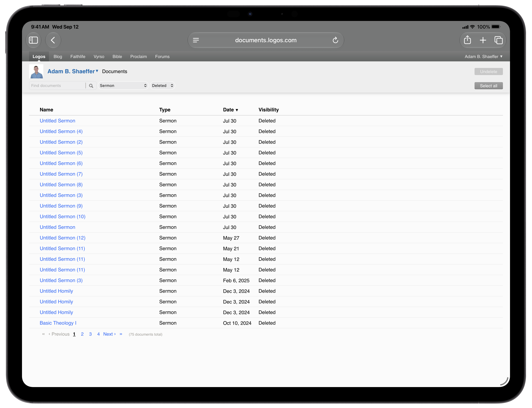This screenshot has width=532, height=408.
Task: Click the documents.logos.com address bar
Action: 266,40
